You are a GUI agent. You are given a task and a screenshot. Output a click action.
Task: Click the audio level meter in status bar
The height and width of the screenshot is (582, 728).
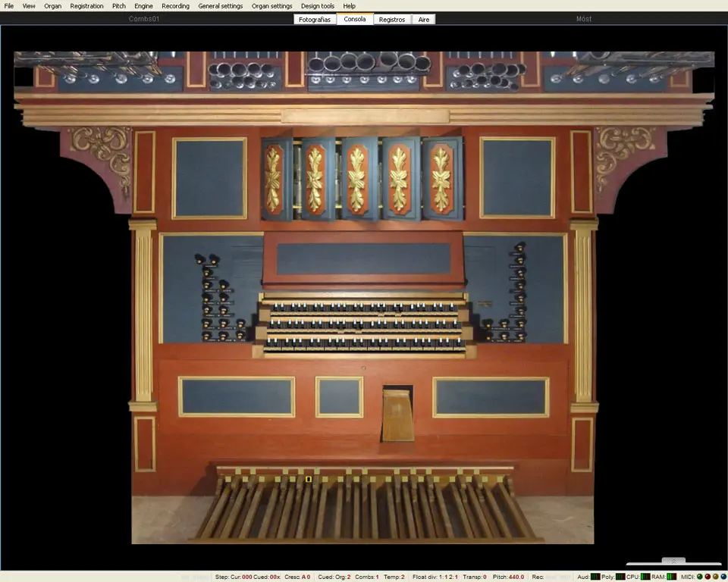pyautogui.click(x=595, y=577)
